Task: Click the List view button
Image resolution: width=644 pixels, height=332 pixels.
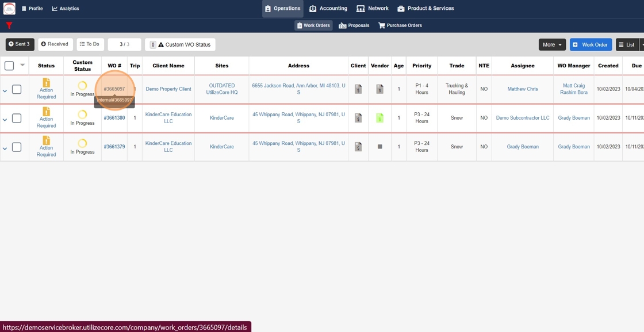Action: click(x=627, y=44)
